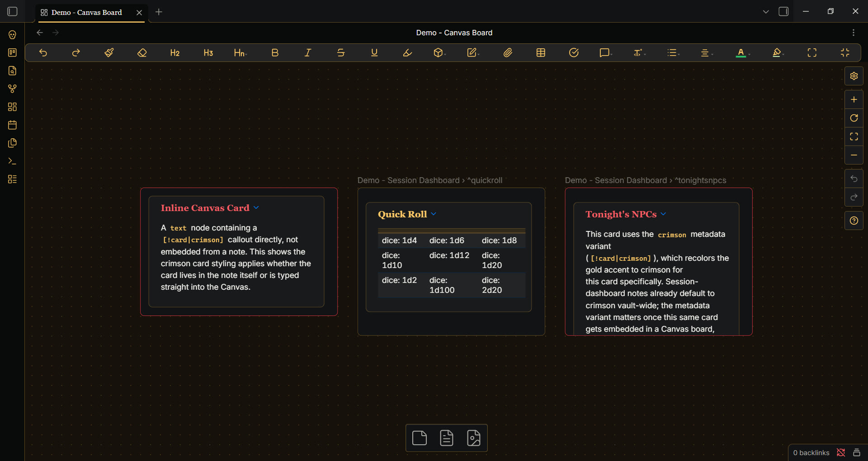868x461 pixels.
Task: Collapse the Quick Roll callout
Action: [434, 214]
